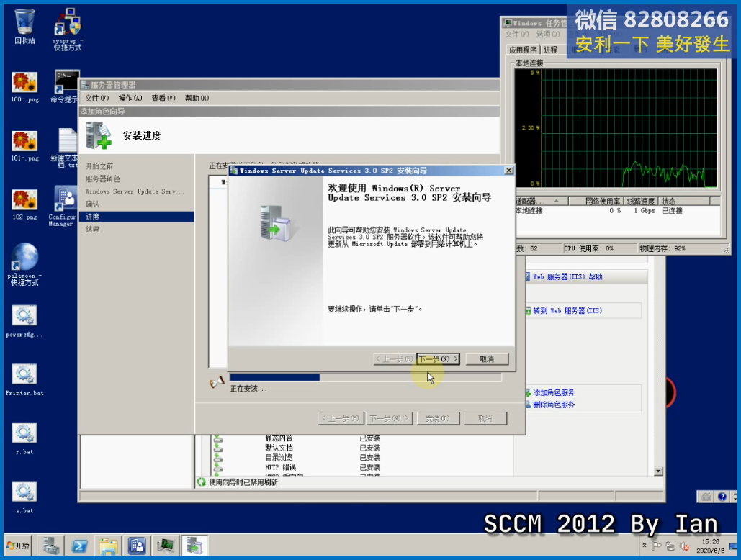Open Windows Explorer folder icon in taskbar
The height and width of the screenshot is (560, 741).
(108, 546)
